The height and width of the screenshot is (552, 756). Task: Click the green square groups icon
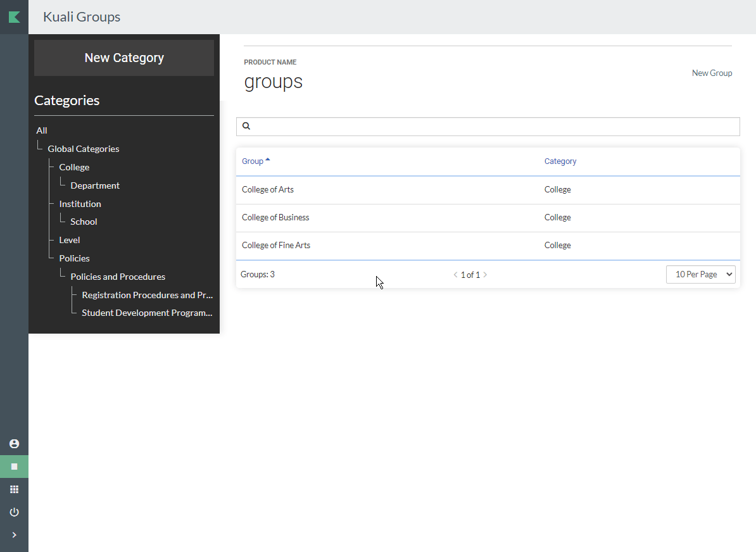point(14,467)
